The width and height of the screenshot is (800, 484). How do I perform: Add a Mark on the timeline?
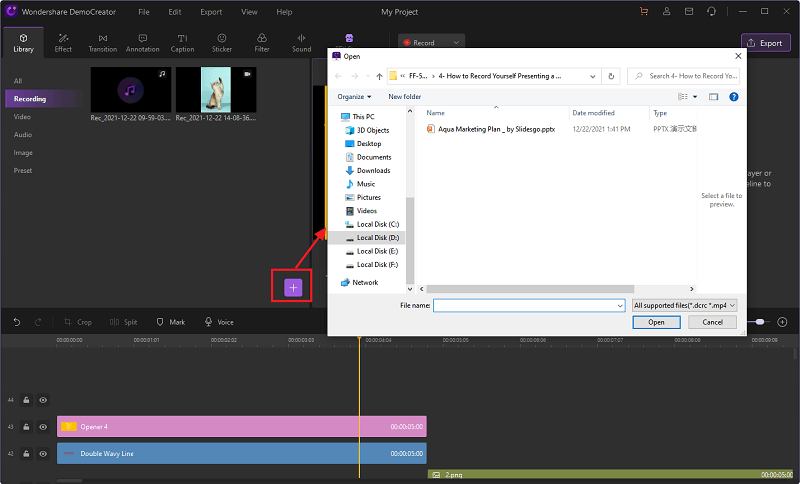170,322
